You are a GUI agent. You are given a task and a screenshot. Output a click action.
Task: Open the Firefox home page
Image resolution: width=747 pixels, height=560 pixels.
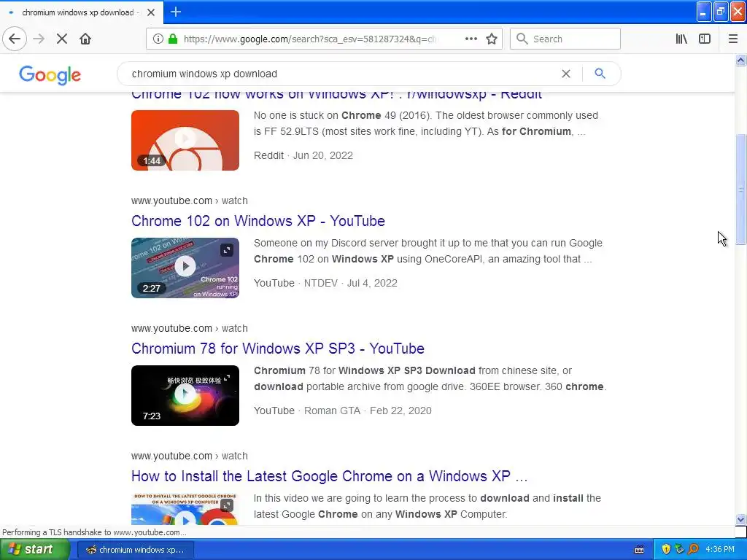(x=85, y=39)
